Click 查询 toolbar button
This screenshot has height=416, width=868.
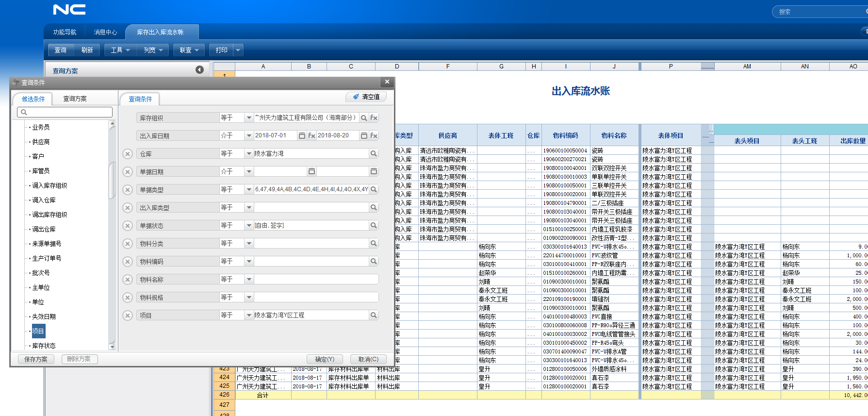pos(60,50)
